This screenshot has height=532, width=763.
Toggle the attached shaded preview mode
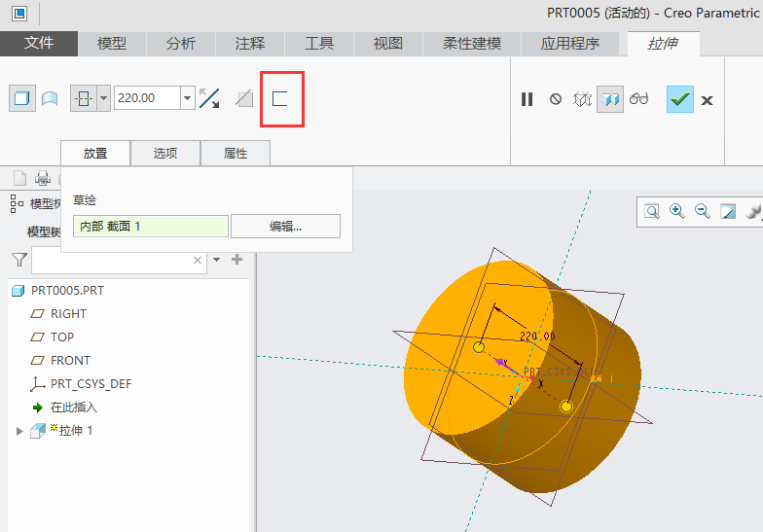[610, 99]
